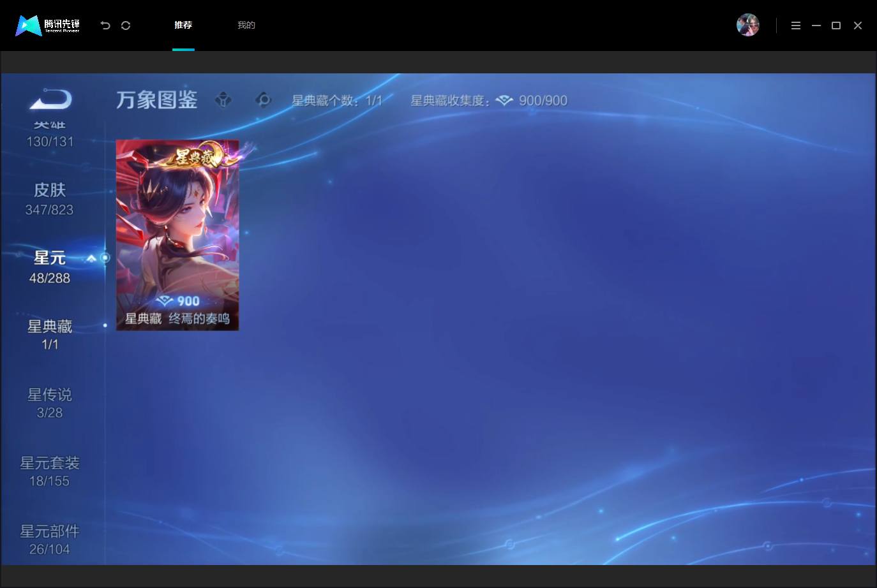Open the user avatar profile
The height and width of the screenshot is (588, 877).
pyautogui.click(x=748, y=25)
